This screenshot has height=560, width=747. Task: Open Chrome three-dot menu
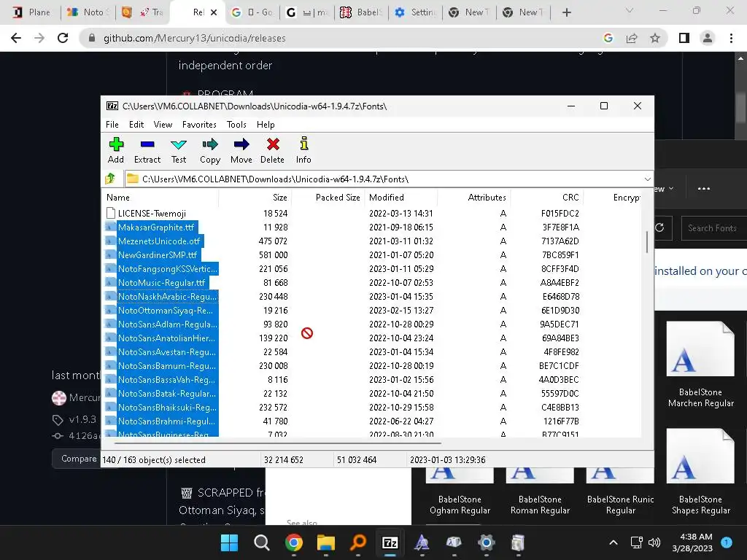point(731,38)
